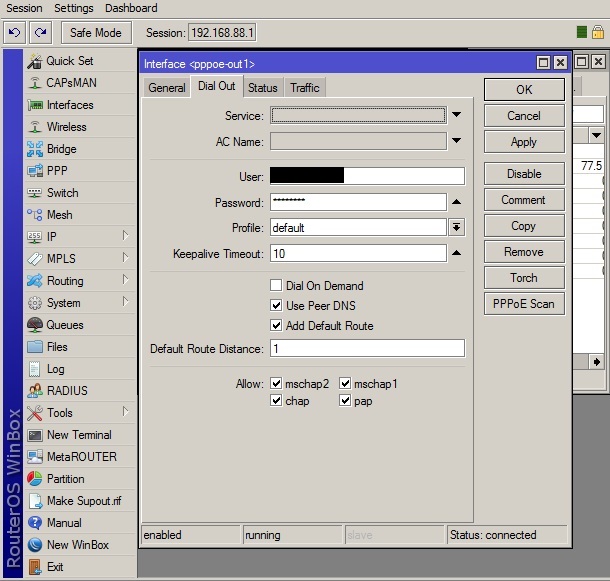Enable the Dial On Demand checkbox
The image size is (610, 581).
[276, 285]
